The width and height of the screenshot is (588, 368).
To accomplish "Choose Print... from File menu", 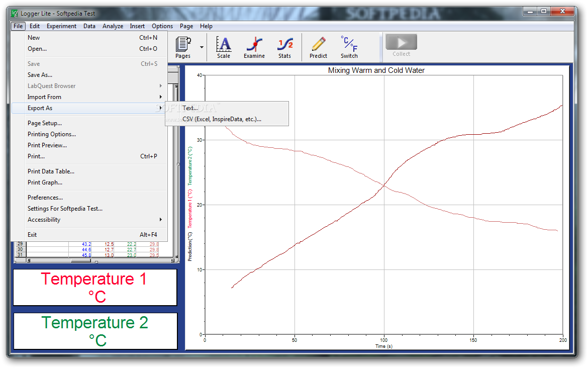I will point(89,156).
